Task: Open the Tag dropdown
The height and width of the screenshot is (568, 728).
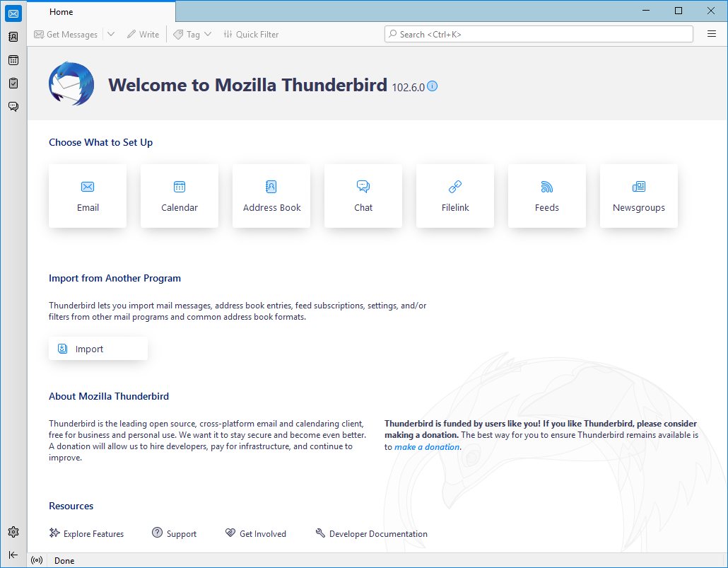Action: [x=192, y=35]
